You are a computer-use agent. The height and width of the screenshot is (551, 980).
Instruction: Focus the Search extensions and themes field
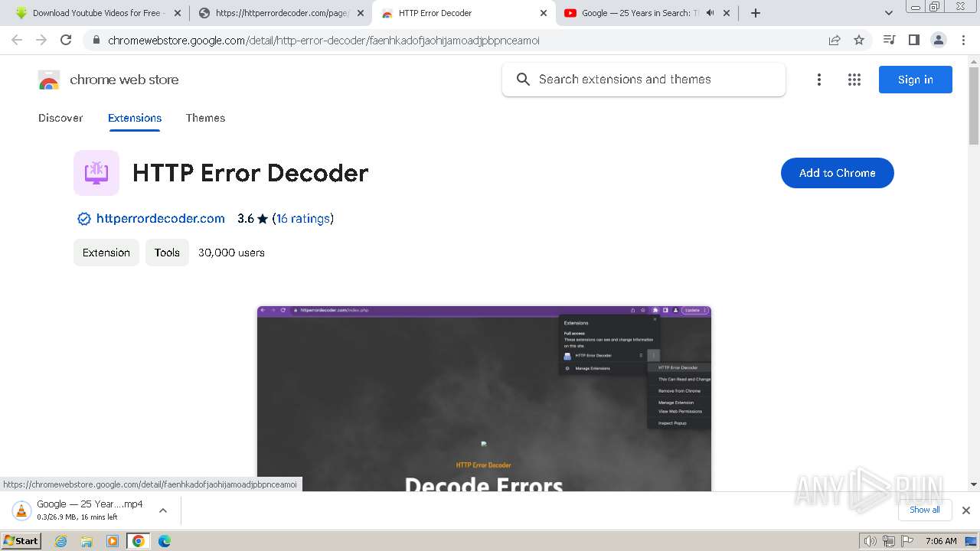click(644, 80)
